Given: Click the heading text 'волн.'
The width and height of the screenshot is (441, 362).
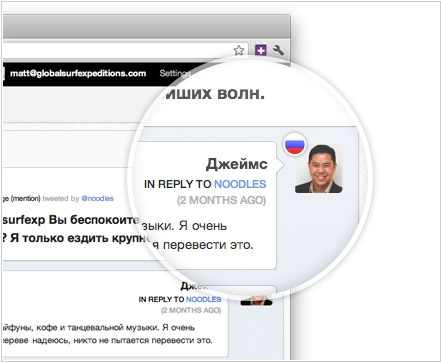Looking at the screenshot, I should (241, 94).
